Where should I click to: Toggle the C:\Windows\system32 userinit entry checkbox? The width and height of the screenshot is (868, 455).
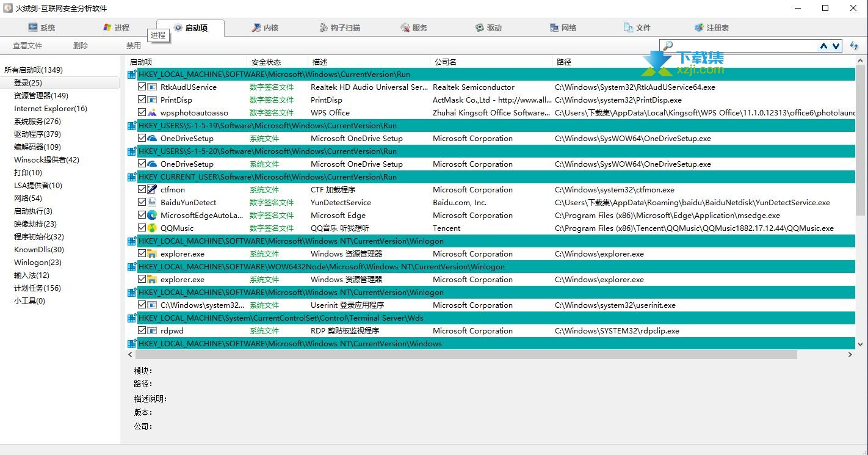tap(142, 305)
